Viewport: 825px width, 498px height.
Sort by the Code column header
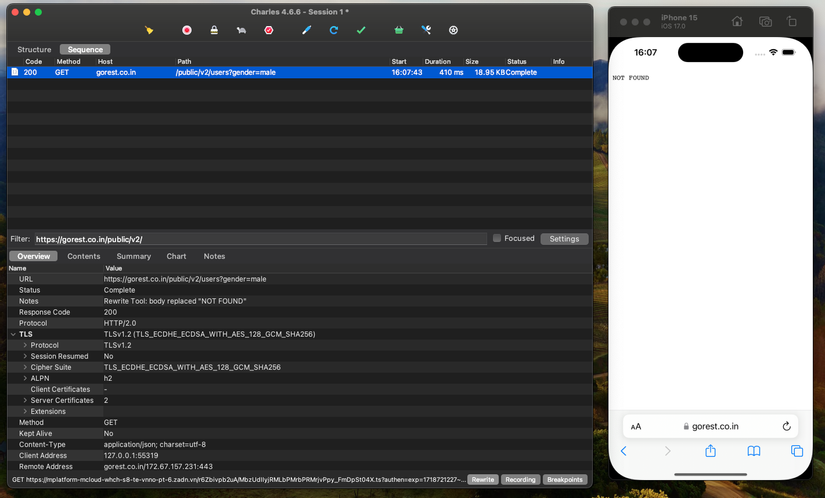[x=34, y=62]
